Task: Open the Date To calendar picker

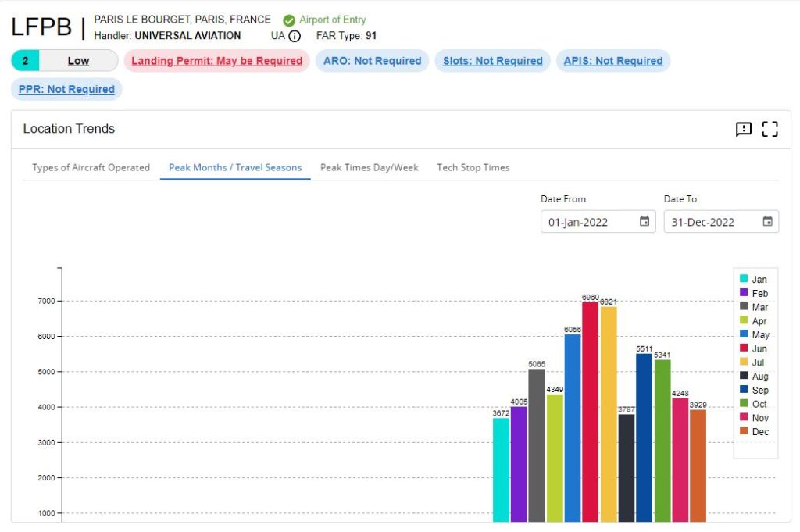Action: (x=768, y=222)
